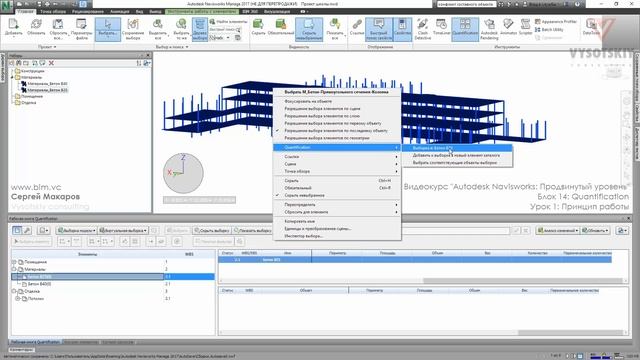Click the ribbon help search input field
This screenshot has width=640, height=360.
(x=466, y=4)
